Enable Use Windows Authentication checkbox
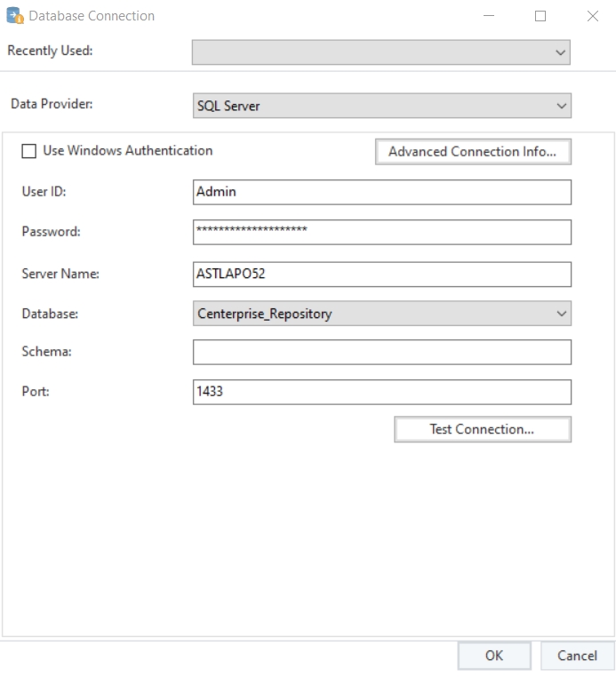The width and height of the screenshot is (616, 677). tap(29, 151)
